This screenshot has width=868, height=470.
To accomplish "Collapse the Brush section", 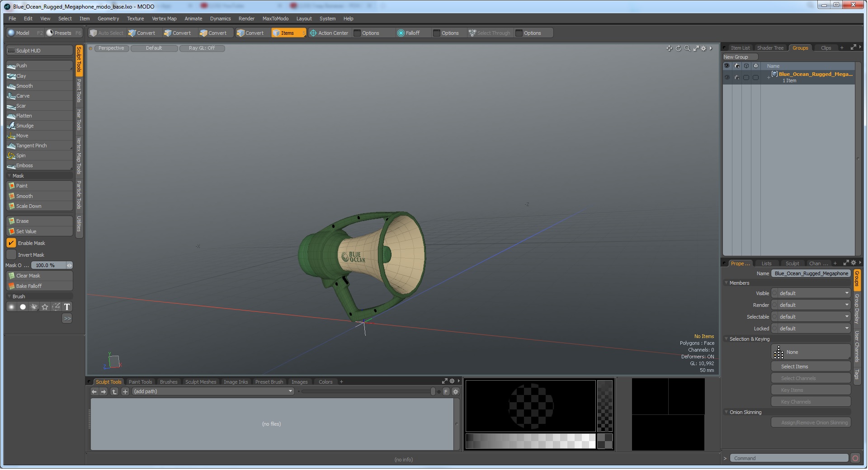I will 9,296.
